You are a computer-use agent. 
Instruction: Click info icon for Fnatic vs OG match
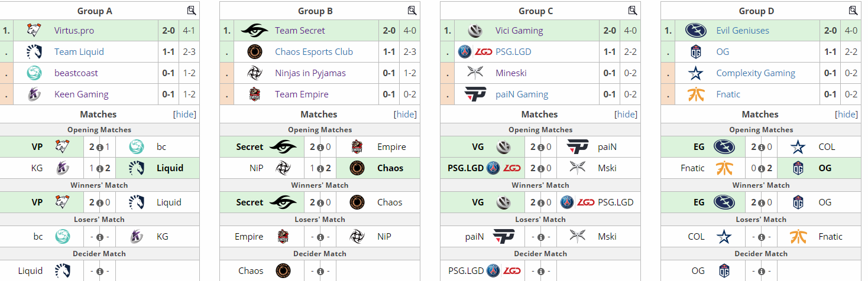(x=761, y=168)
